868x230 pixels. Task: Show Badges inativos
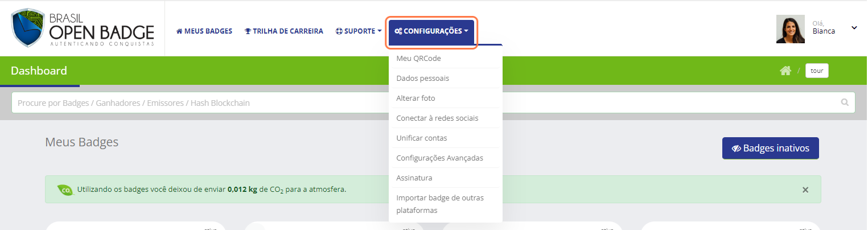coord(770,148)
